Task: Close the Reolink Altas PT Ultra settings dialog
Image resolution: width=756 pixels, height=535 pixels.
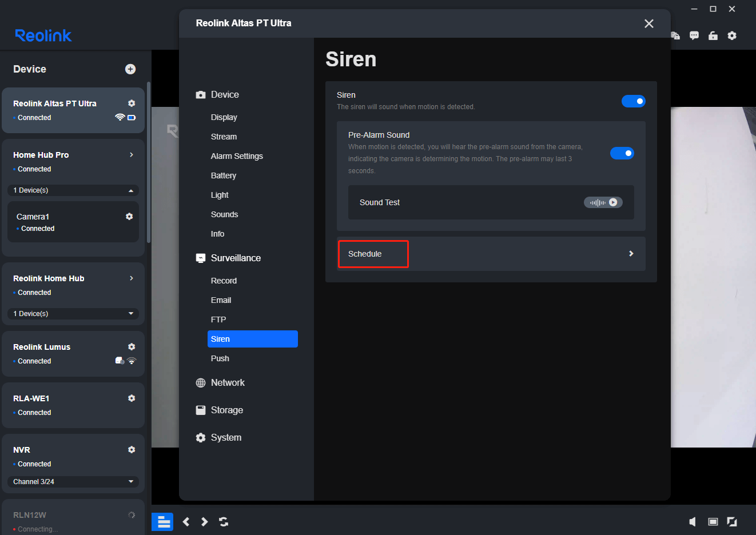Action: coord(649,23)
